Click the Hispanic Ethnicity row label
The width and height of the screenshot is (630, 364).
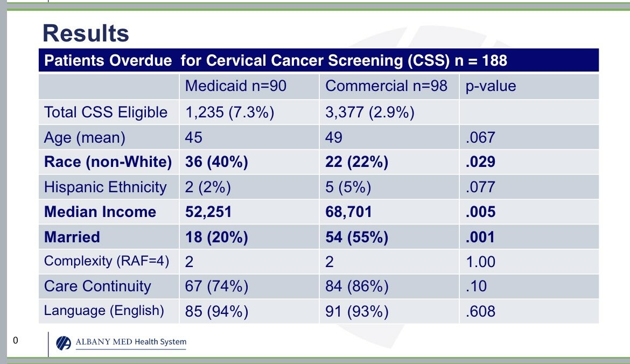(x=106, y=187)
